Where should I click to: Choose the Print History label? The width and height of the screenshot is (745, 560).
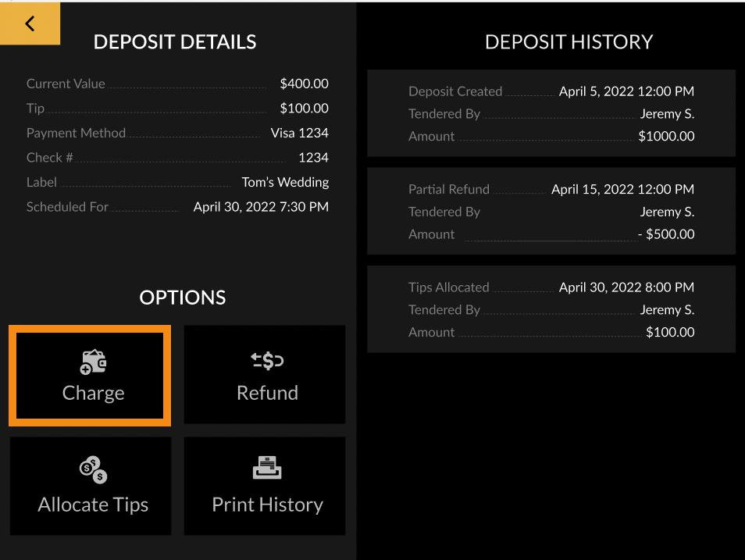click(x=268, y=505)
